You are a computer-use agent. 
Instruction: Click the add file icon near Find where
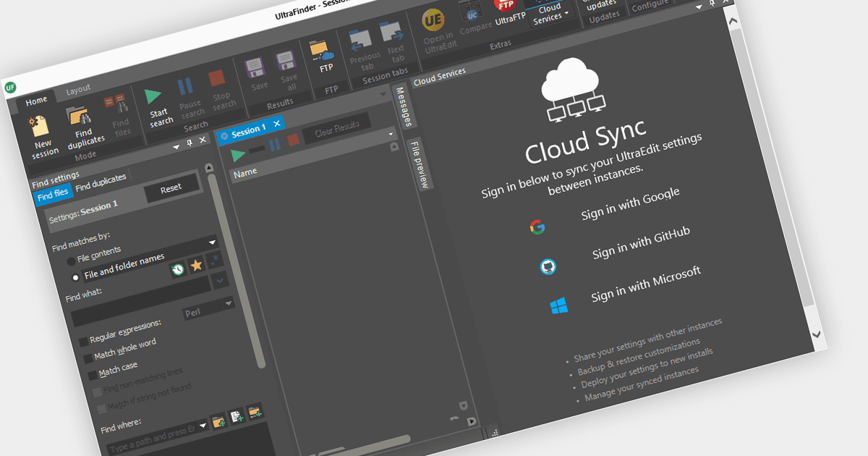click(x=236, y=416)
